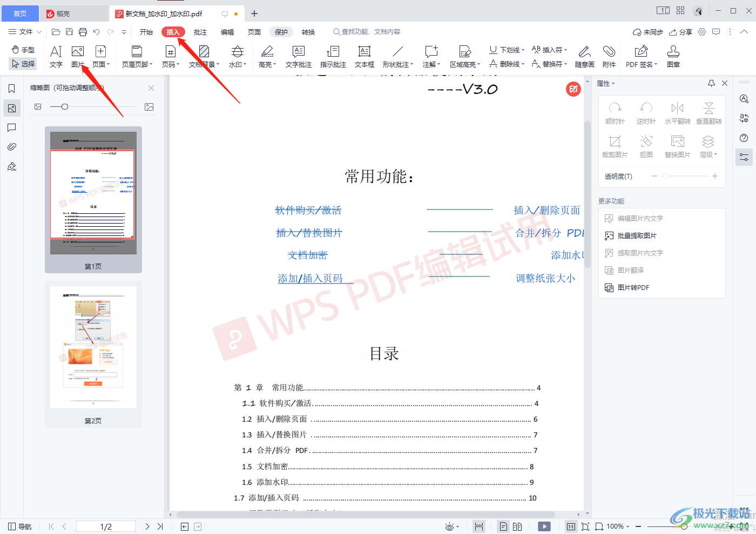Save document with the floppy disk icon
The width and height of the screenshot is (756, 534).
coord(69,32)
